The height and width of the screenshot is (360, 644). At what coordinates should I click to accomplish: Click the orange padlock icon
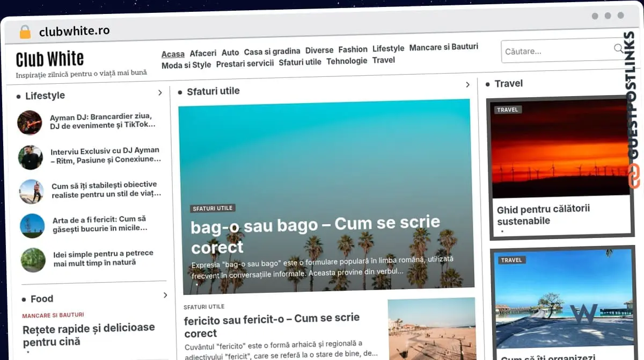click(x=25, y=32)
